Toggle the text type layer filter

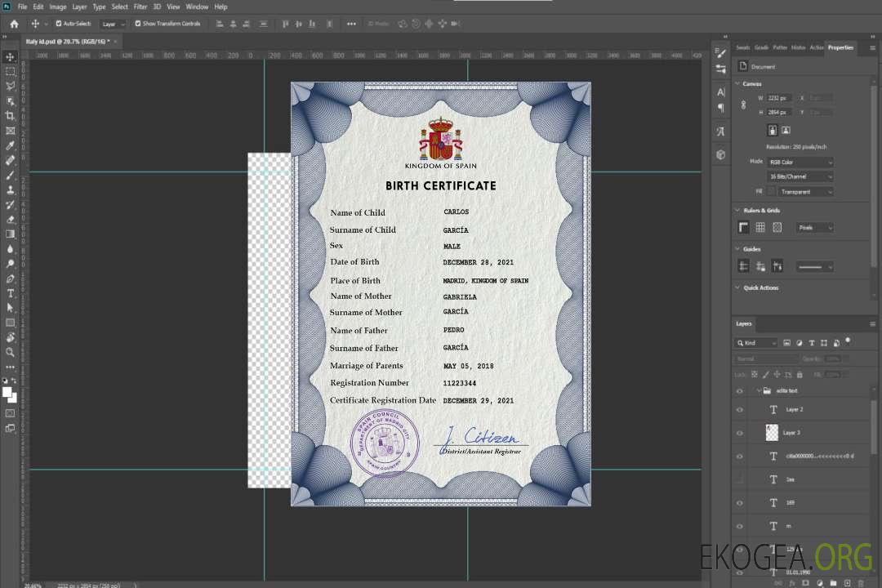(x=812, y=343)
